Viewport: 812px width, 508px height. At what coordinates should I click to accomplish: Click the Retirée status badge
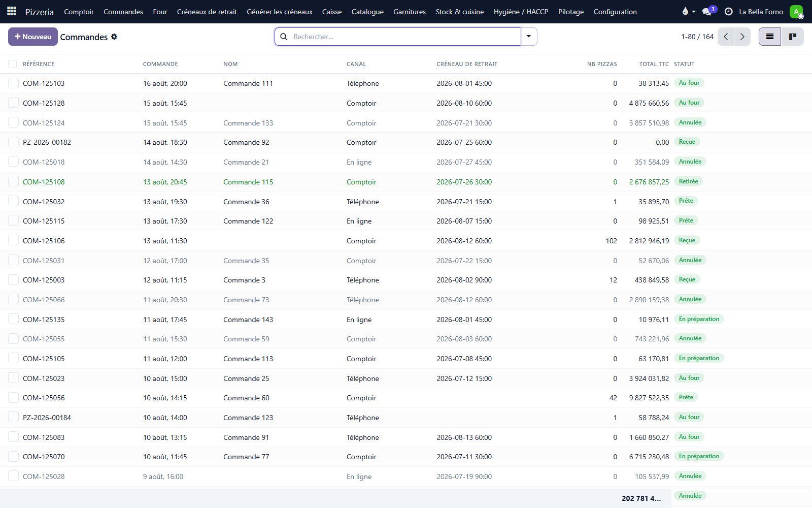688,181
